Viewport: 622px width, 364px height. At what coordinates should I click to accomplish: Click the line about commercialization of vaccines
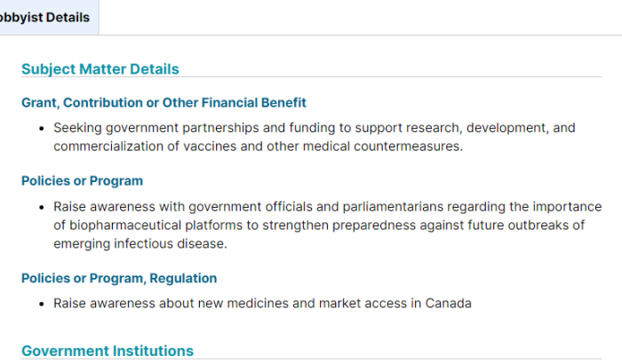pyautogui.click(x=259, y=146)
